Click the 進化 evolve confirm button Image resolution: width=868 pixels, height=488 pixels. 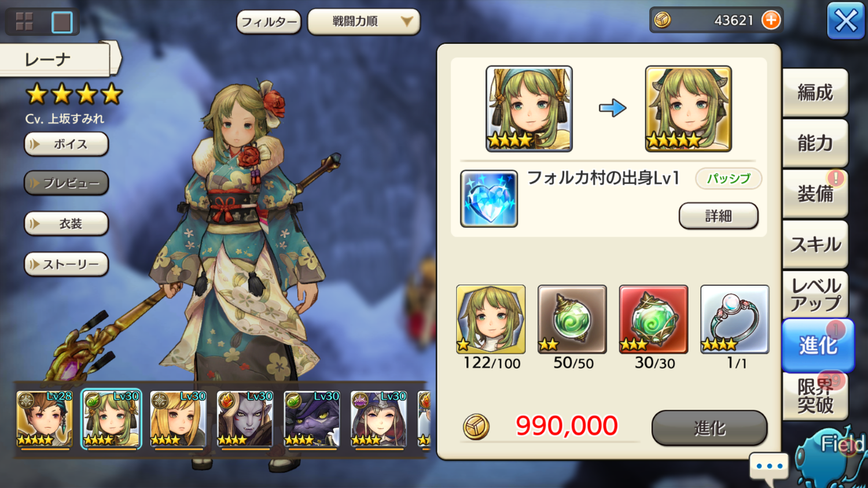[709, 428]
